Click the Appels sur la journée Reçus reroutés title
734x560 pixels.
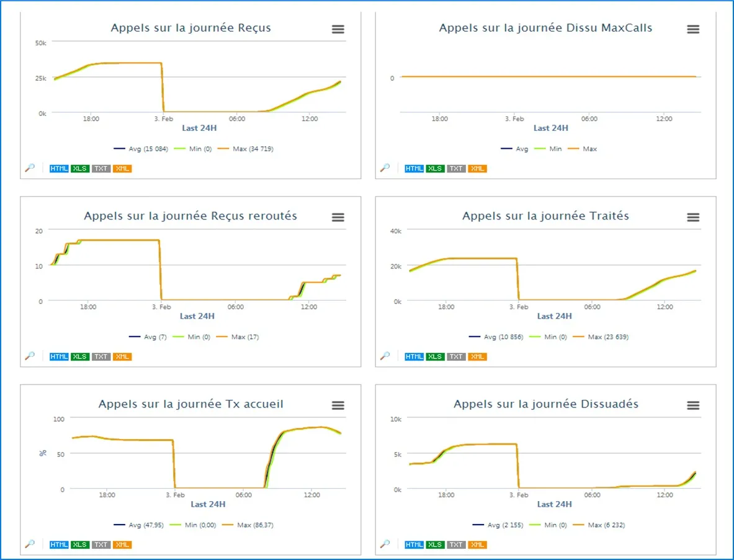[190, 216]
